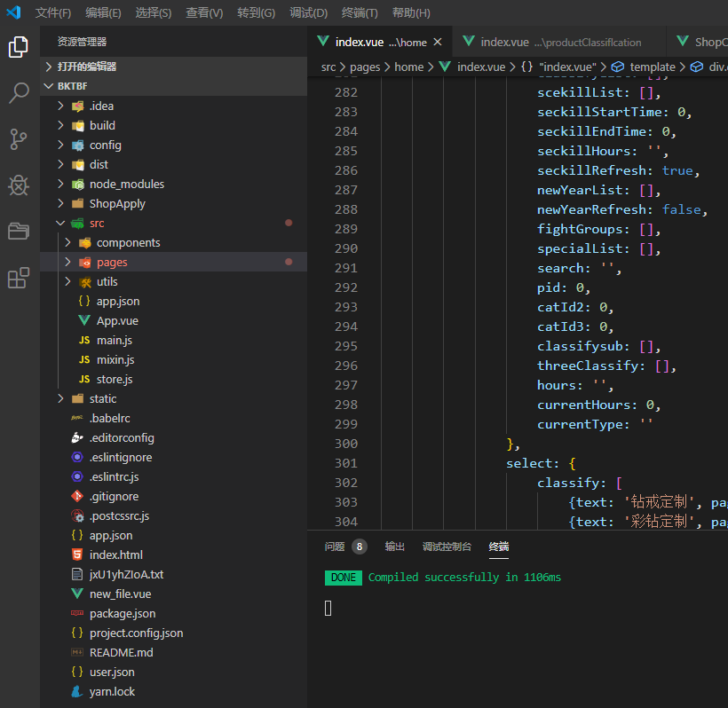Image resolution: width=728 pixels, height=708 pixels.
Task: Click the VS Code logo icon
Action: [13, 12]
